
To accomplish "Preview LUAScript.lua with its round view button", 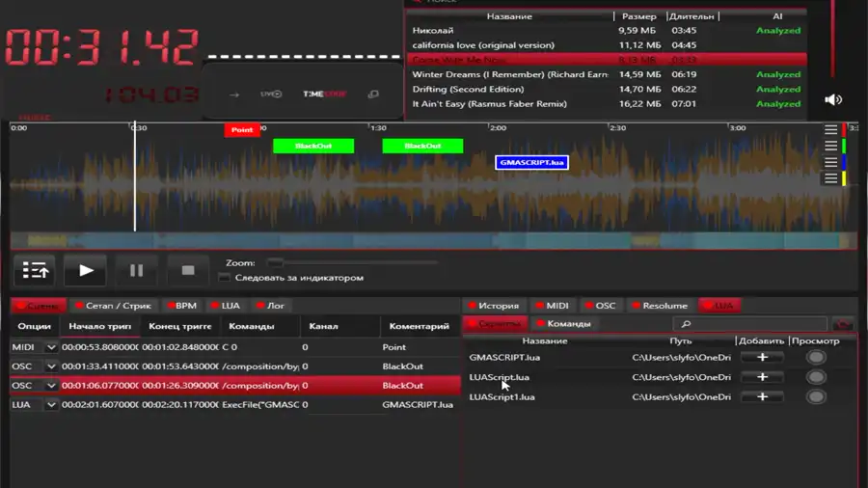I will click(x=816, y=377).
